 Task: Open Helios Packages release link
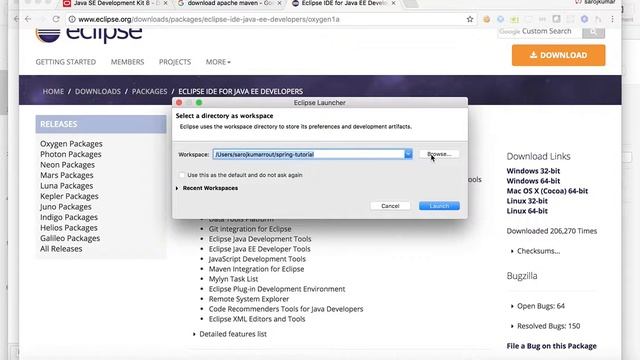click(x=69, y=228)
